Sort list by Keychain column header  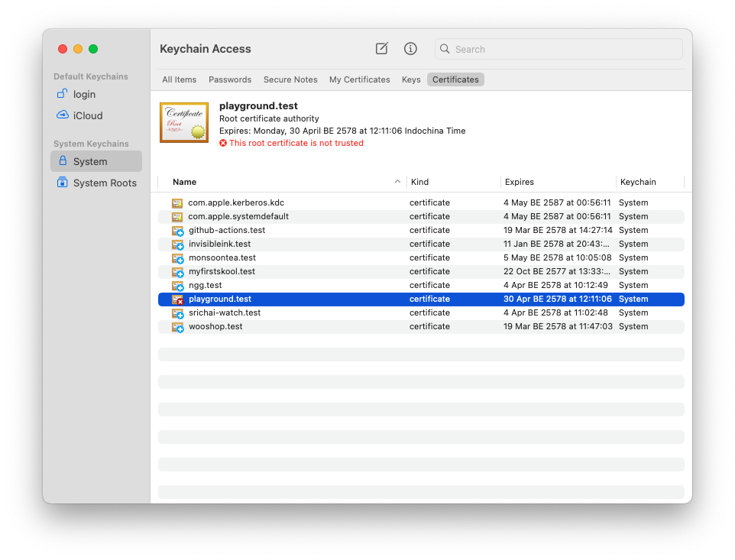coord(638,182)
